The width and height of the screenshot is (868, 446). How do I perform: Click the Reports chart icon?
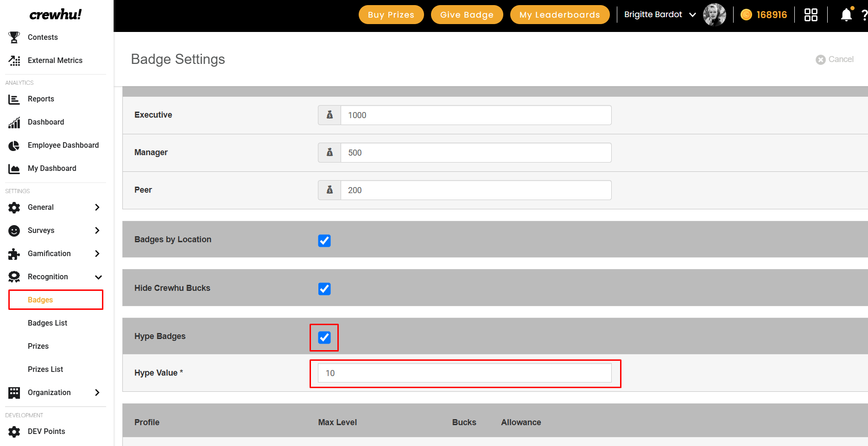[x=14, y=99]
